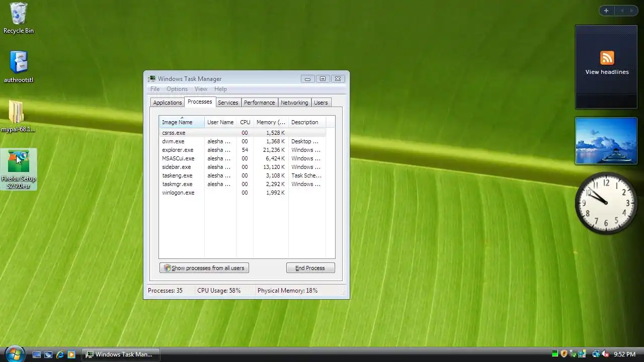The height and width of the screenshot is (362, 644).
Task: Select the taskmgr.exe process row
Action: 243,184
